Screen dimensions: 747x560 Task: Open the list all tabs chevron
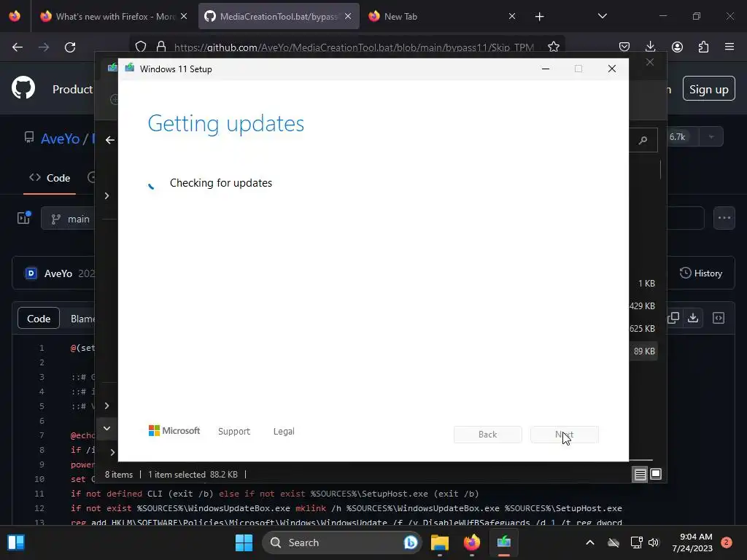pos(603,16)
